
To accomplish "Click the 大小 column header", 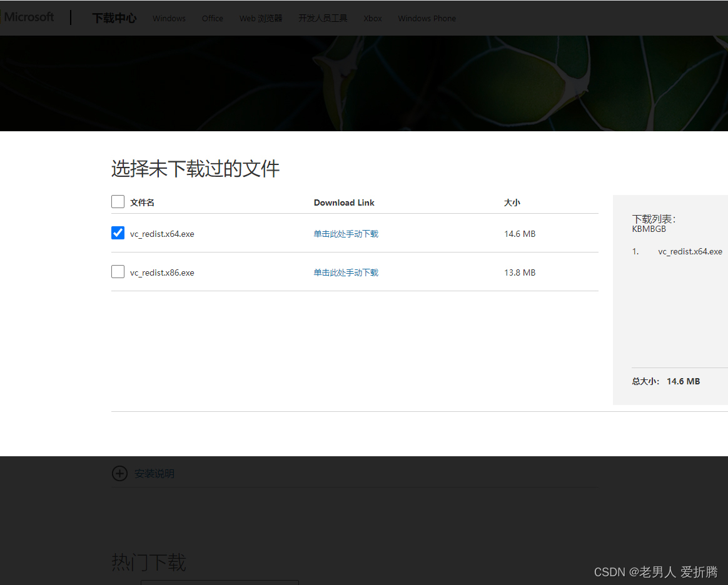I will click(512, 202).
